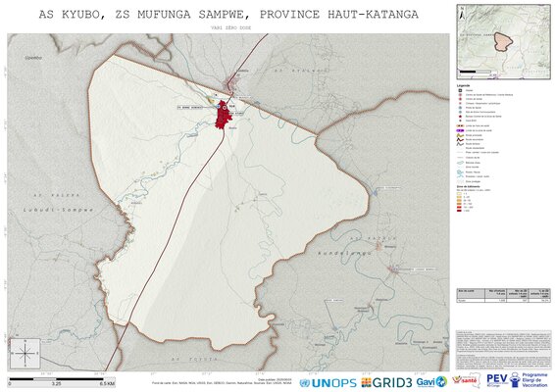Click the Kyubo row in the statistics table
This screenshot has height=392, width=555.
click(x=503, y=300)
